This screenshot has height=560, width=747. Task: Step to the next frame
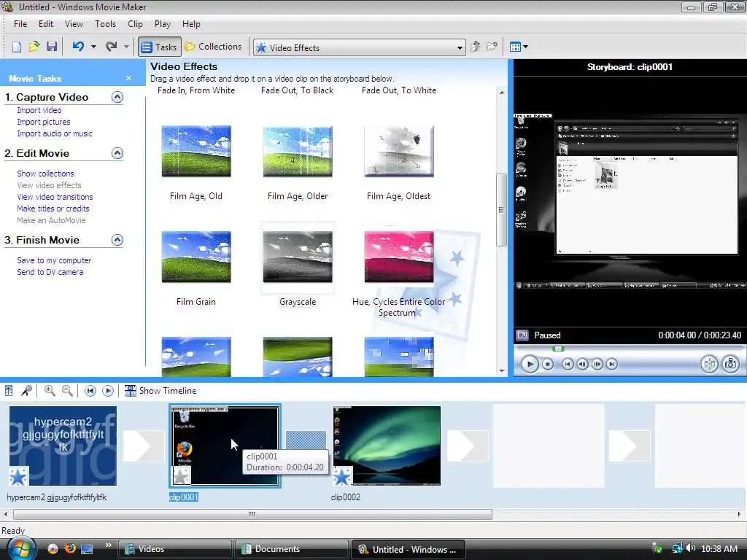(597, 365)
